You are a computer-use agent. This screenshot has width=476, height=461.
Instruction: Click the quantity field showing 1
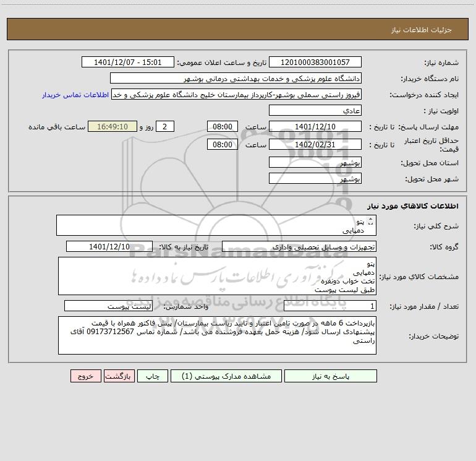[330, 306]
